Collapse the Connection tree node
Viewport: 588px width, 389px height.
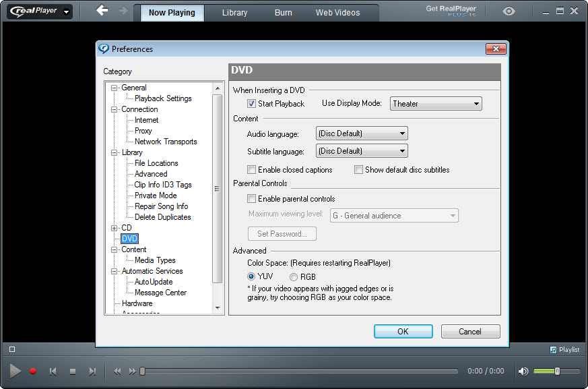(114, 110)
